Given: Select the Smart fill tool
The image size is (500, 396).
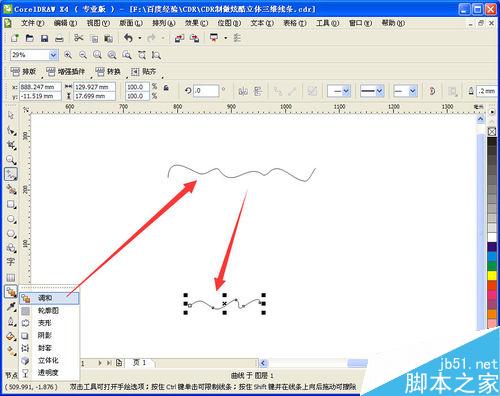Looking at the screenshot, I should 11,189.
